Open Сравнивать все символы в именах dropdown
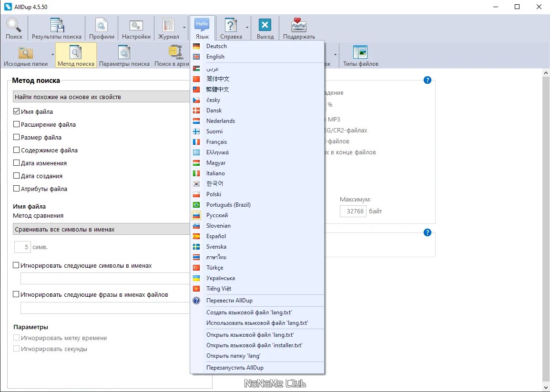Viewport: 550px width, 392px height. coord(102,229)
